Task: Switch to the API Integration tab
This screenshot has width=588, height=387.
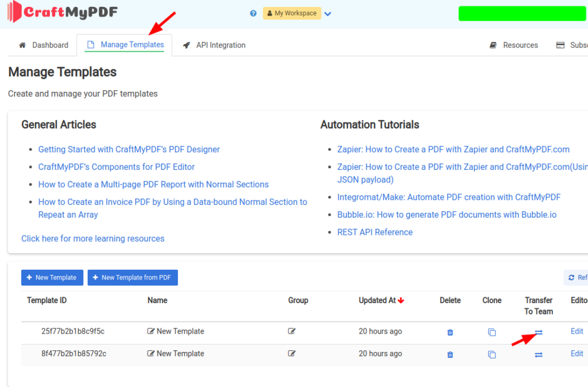Action: [214, 45]
